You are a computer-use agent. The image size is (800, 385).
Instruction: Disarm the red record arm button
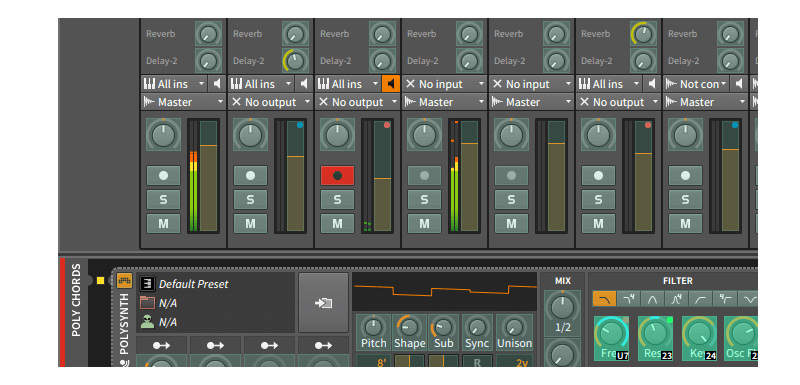(x=337, y=175)
